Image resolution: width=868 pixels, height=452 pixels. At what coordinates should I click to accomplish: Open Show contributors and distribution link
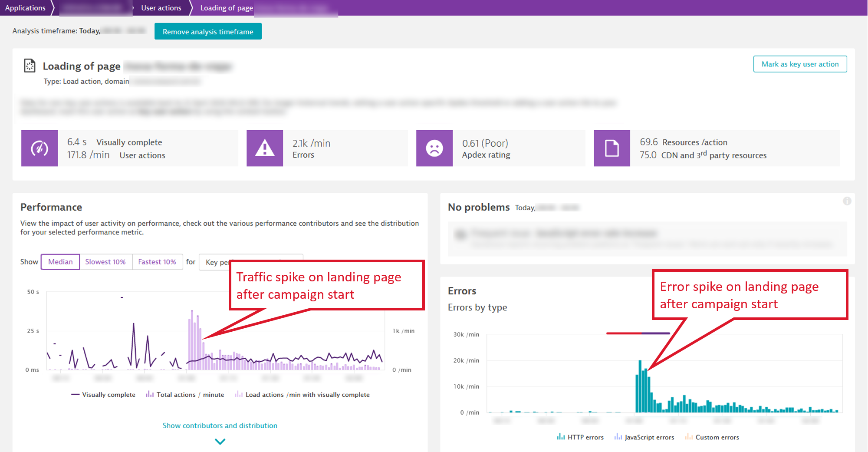pyautogui.click(x=220, y=426)
